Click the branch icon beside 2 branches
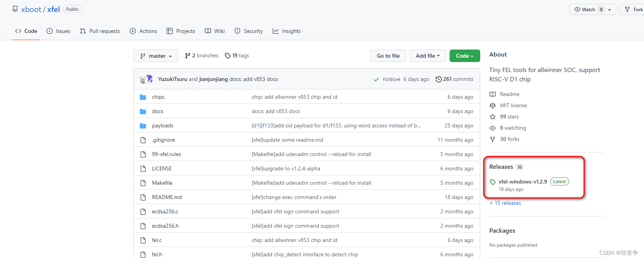Screen dimensions: 644x259 point(187,56)
